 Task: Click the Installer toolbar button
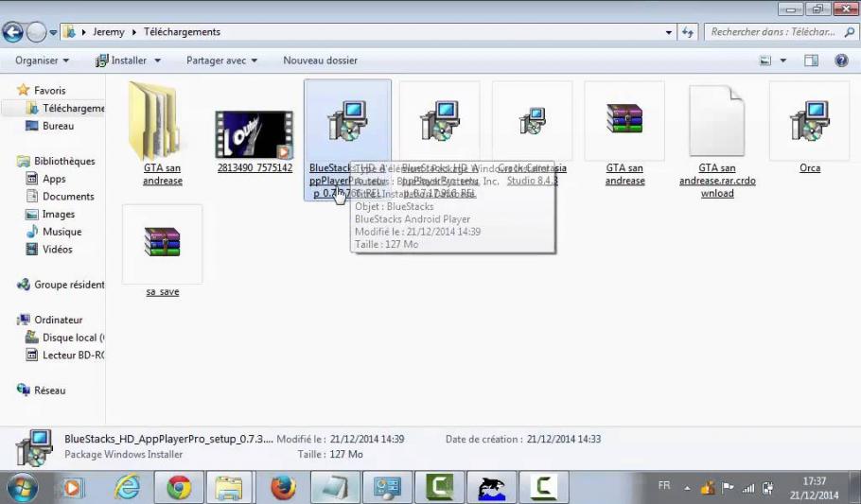pos(121,61)
